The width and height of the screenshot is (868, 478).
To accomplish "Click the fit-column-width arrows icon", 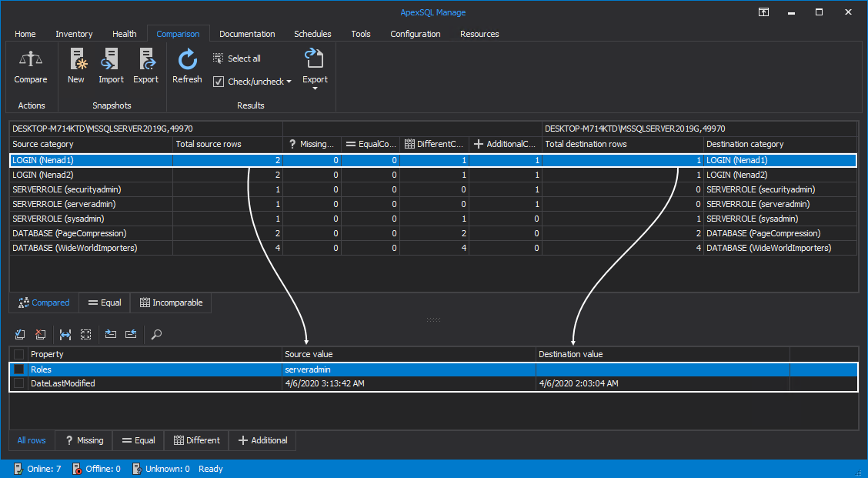I will 65,334.
